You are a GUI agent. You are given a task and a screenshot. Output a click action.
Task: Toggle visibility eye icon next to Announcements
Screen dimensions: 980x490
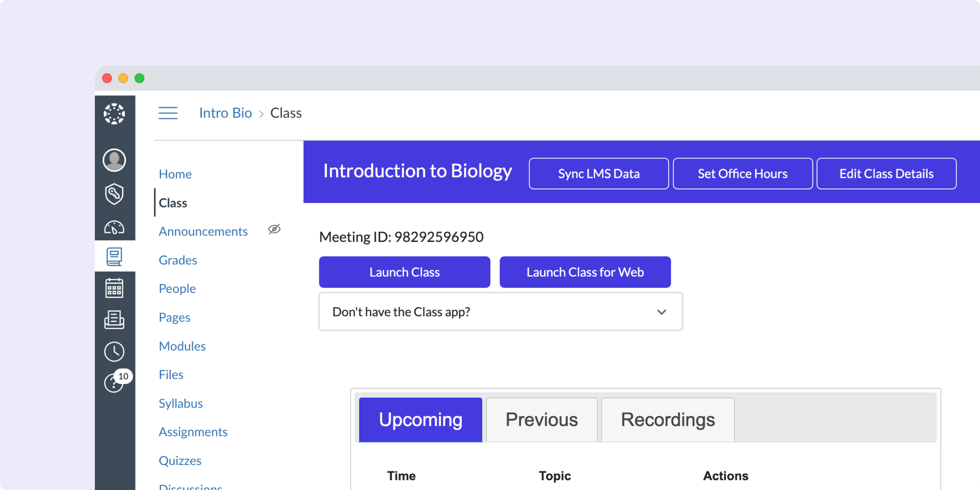pos(274,230)
